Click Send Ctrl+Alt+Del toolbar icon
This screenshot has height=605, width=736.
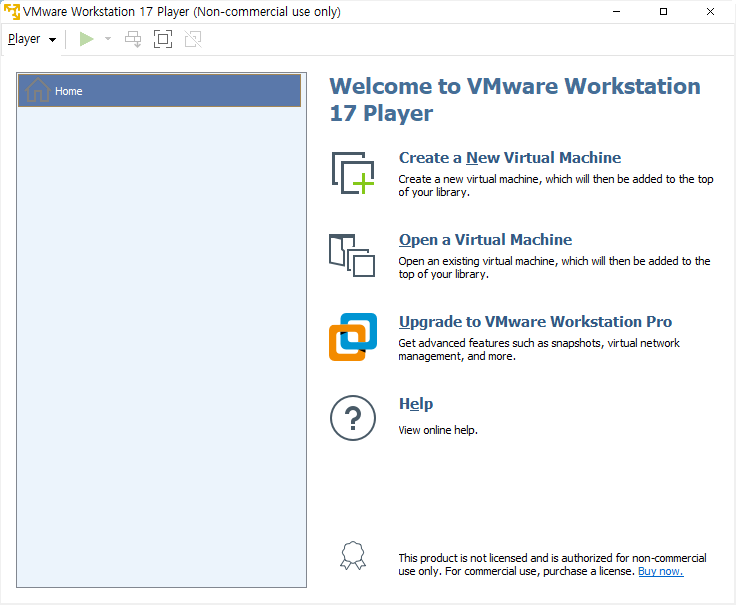(133, 39)
